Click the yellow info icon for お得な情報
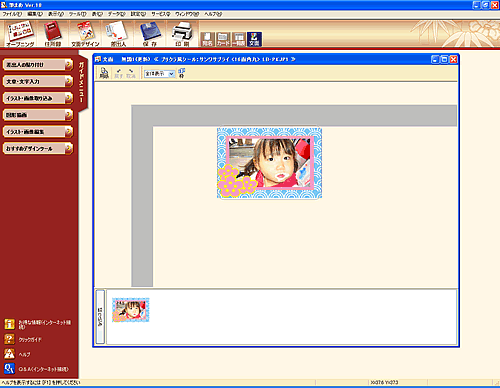 click(x=9, y=324)
